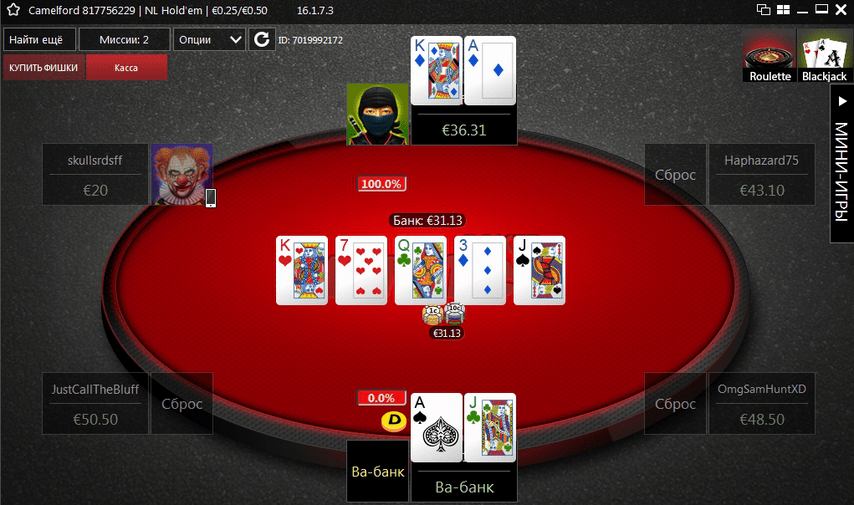Open the Roulette mini-game icon

click(769, 56)
